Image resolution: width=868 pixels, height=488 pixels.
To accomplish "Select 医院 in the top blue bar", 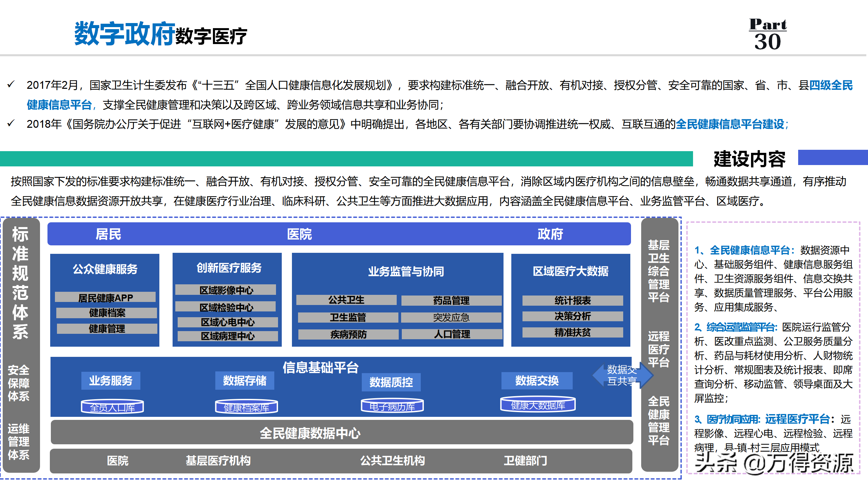I will pyautogui.click(x=299, y=234).
